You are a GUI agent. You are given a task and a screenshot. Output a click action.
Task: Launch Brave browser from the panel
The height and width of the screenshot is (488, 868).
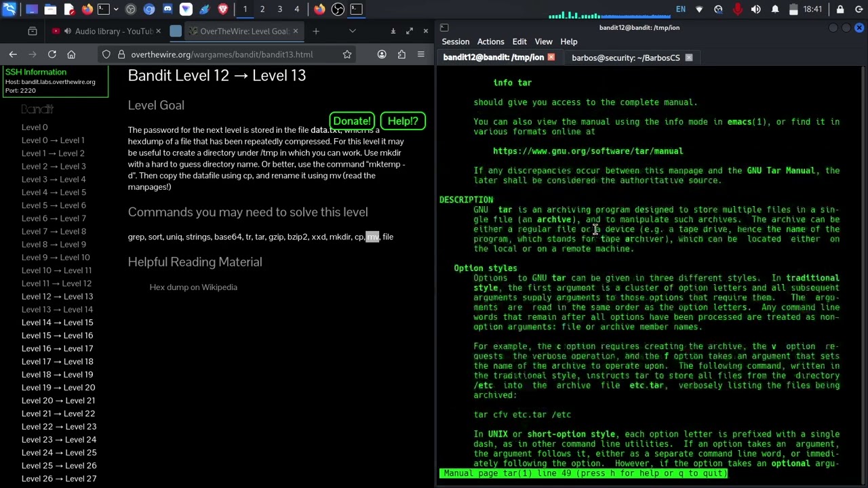coord(222,9)
